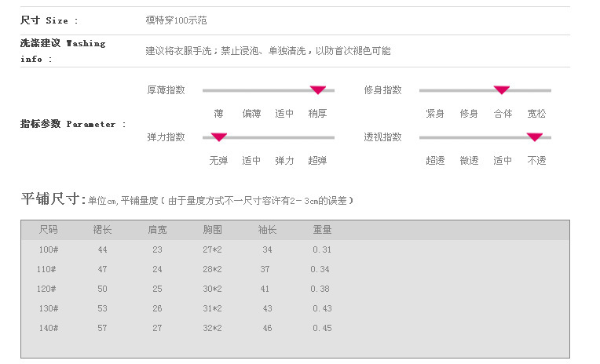Choose the 不透 transparency label

click(x=536, y=161)
